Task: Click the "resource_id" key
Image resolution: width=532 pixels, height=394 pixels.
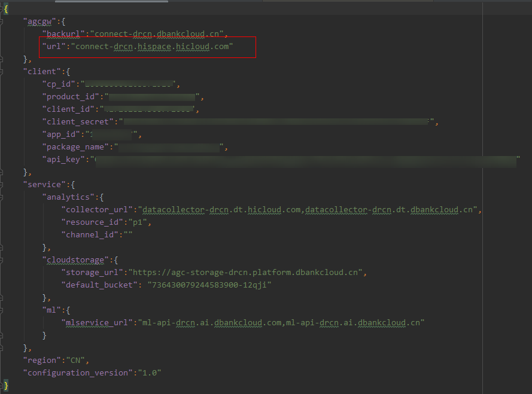Action: coord(92,222)
